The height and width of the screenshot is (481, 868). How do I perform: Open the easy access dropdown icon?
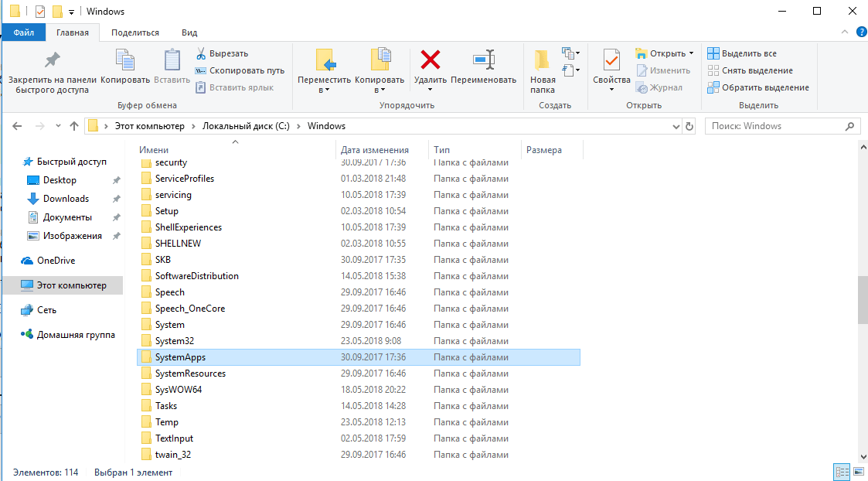[570, 70]
